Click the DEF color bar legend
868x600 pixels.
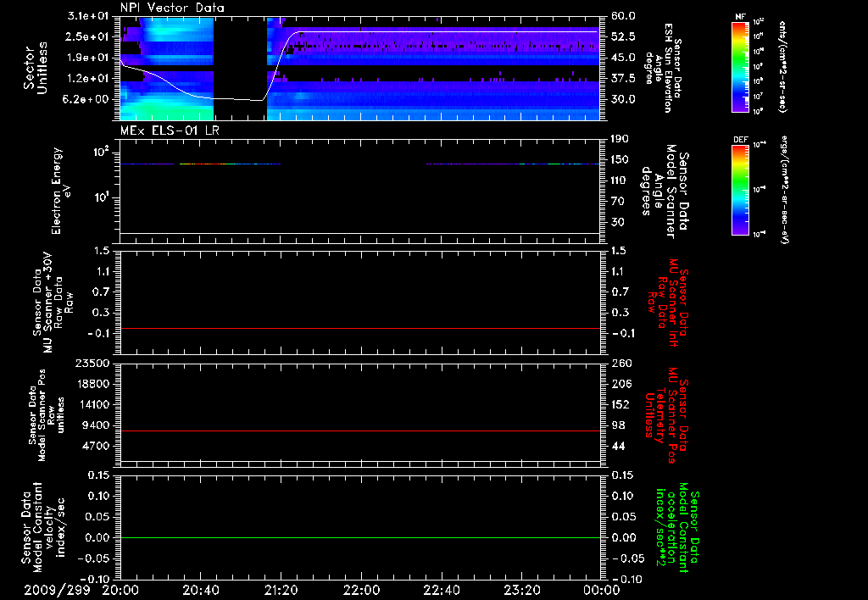[741, 190]
